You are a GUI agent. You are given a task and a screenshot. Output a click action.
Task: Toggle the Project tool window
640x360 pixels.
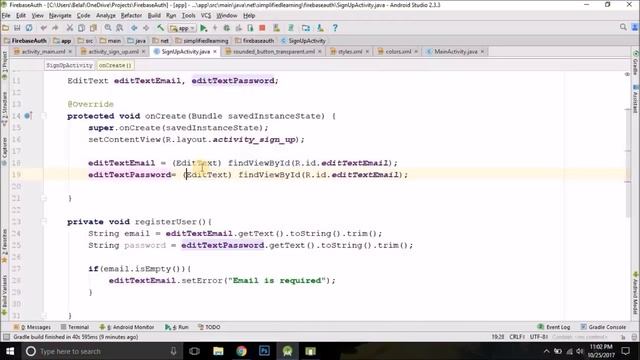[4, 65]
